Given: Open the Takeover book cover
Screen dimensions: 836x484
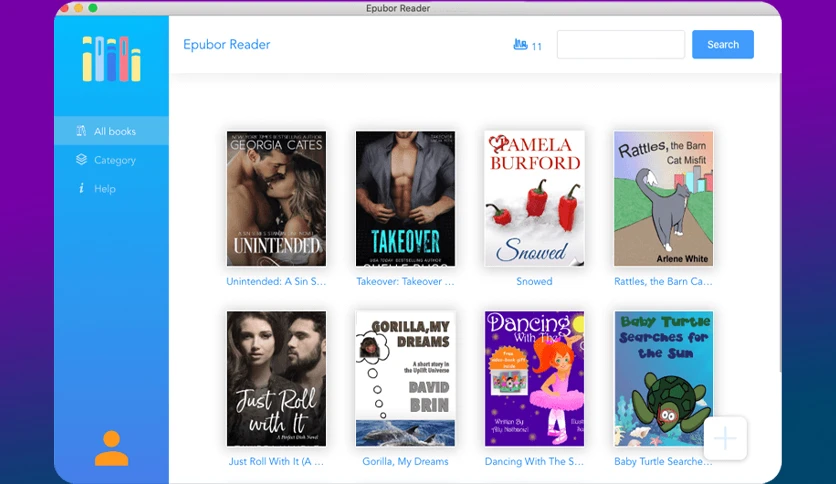Looking at the screenshot, I should tap(405, 198).
